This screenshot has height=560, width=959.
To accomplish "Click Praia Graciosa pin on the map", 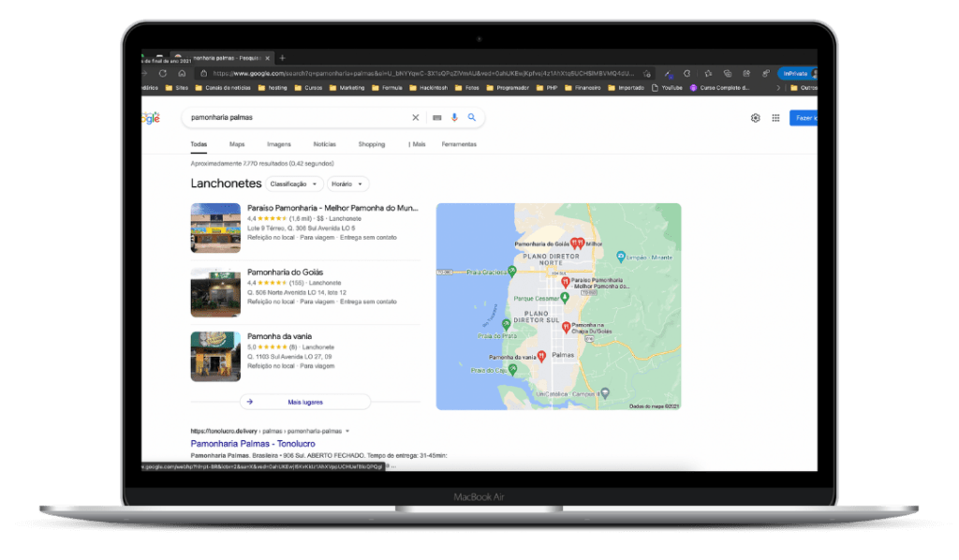I will [512, 272].
